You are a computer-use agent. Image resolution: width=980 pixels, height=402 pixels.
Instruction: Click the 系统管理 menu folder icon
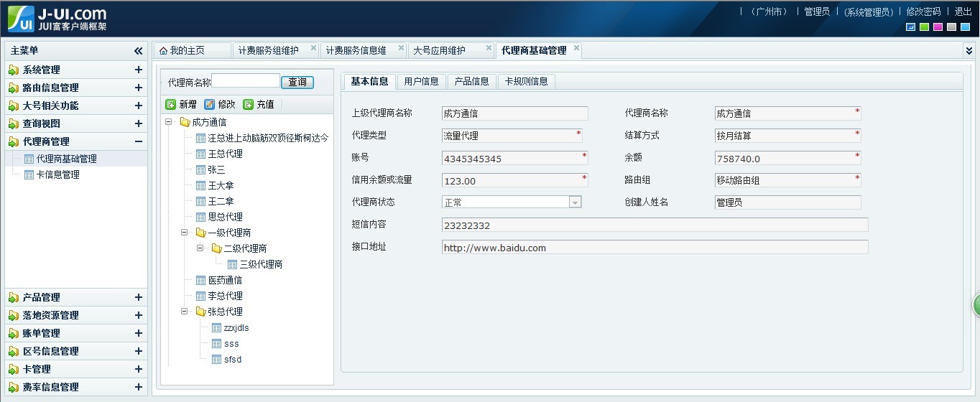pyautogui.click(x=14, y=70)
